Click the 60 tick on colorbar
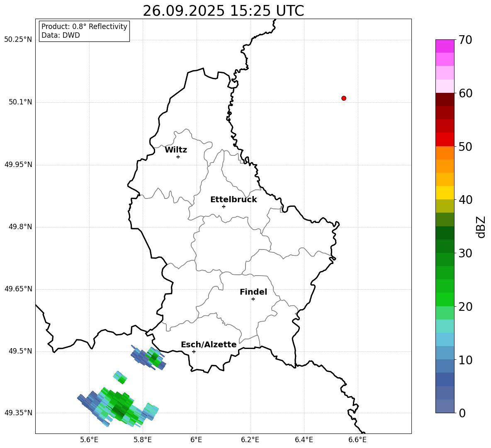 (465, 93)
